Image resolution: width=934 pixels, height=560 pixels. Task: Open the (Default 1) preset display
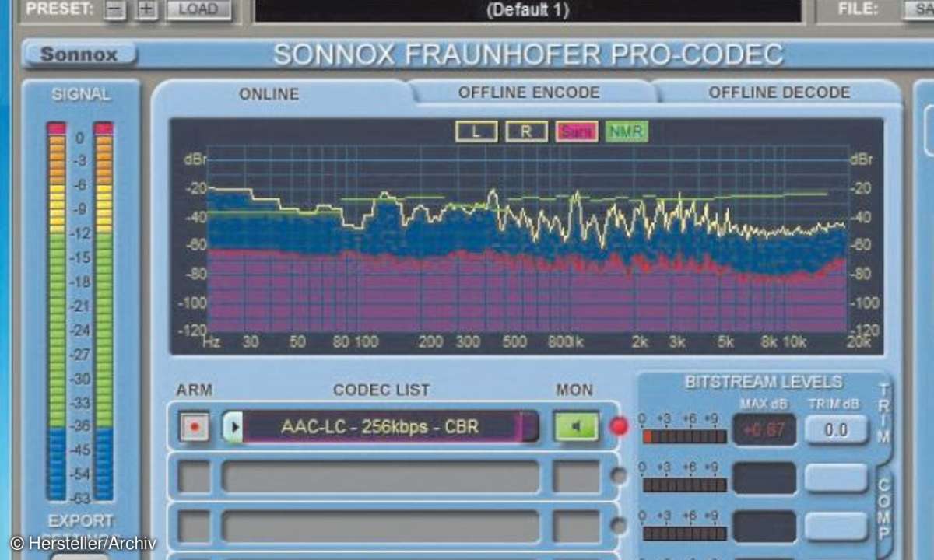tap(528, 11)
